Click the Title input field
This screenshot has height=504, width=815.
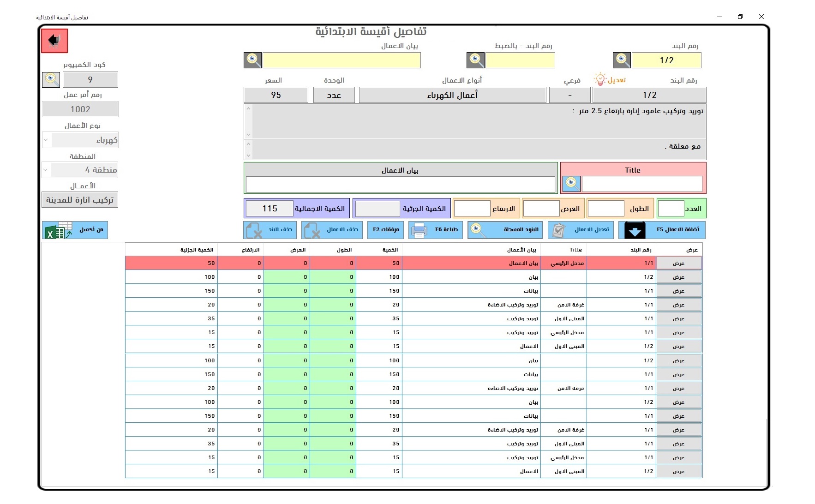642,184
